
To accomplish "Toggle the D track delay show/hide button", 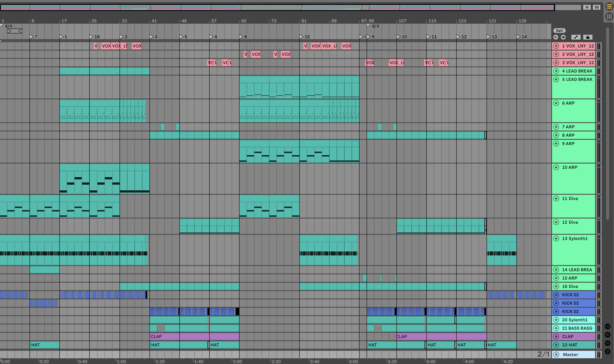I will [607, 351].
